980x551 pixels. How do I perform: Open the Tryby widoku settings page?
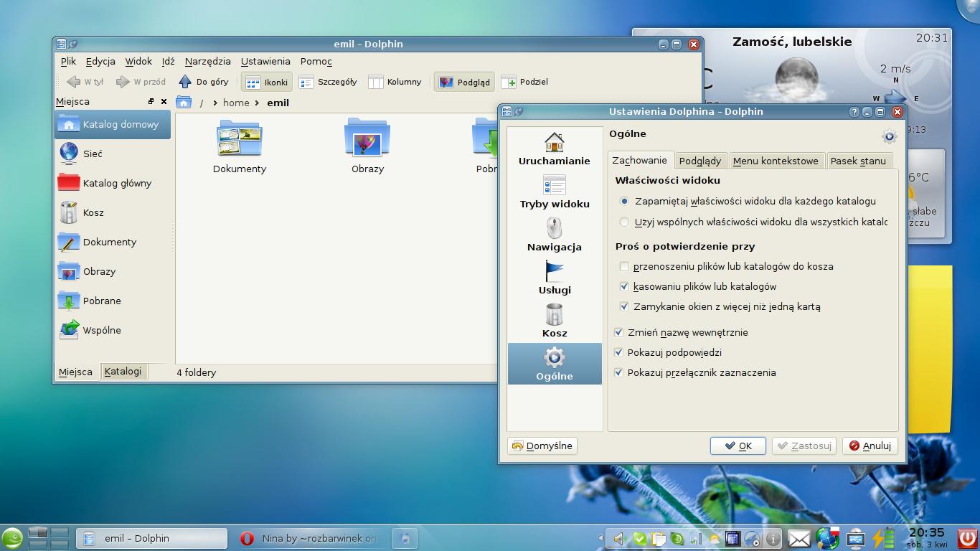(x=555, y=192)
